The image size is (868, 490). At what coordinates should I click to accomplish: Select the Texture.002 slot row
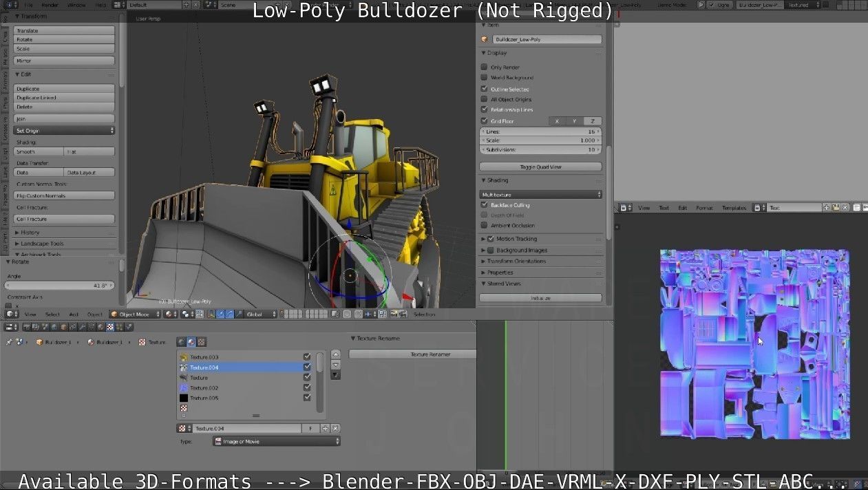point(245,388)
